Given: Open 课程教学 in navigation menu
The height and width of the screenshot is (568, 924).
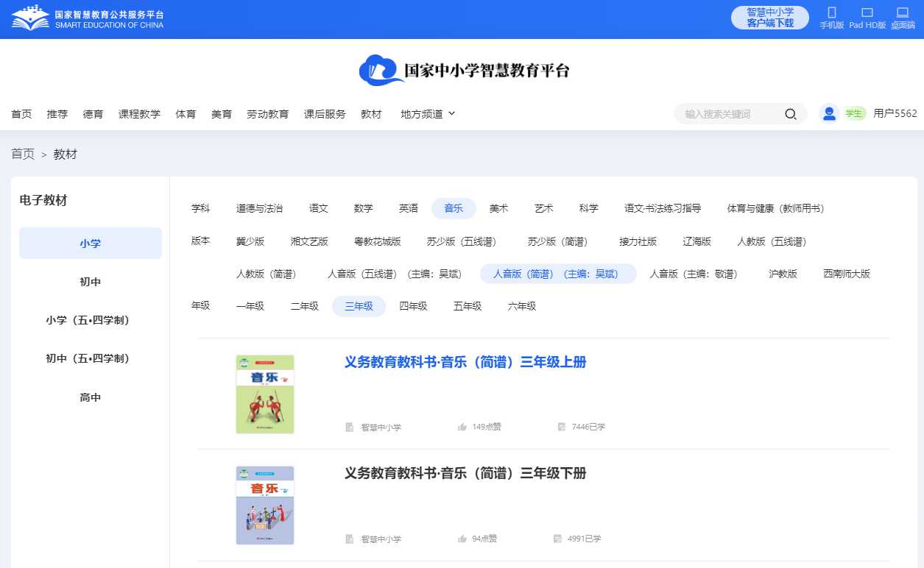Looking at the screenshot, I should coord(139,114).
